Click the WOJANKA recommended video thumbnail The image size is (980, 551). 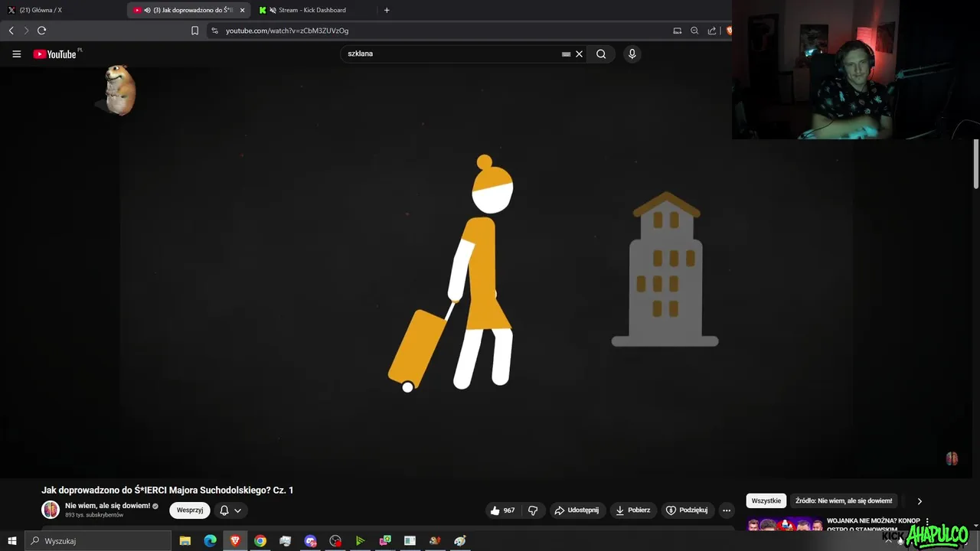point(785,525)
